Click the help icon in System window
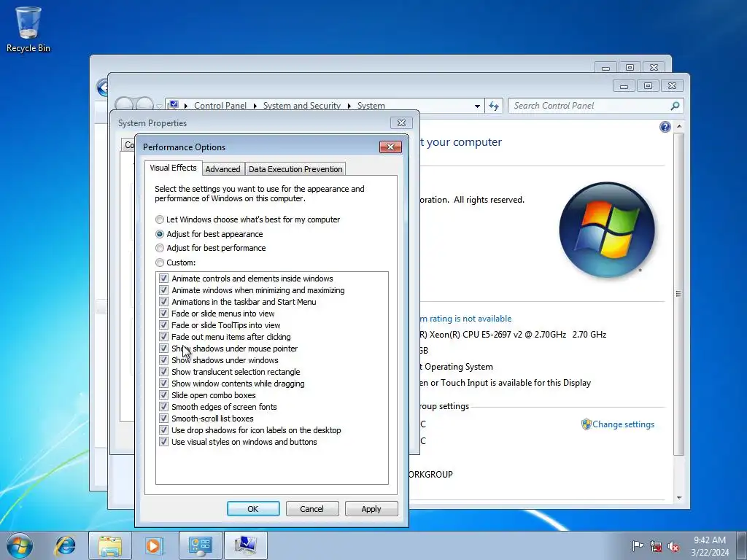The image size is (747, 560). pyautogui.click(x=665, y=127)
